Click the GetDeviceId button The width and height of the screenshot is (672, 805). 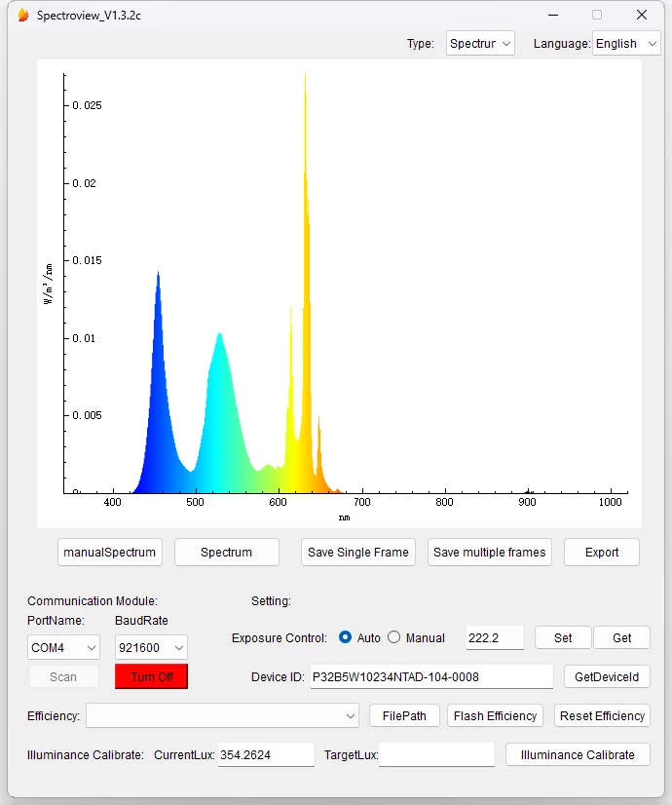pos(607,676)
